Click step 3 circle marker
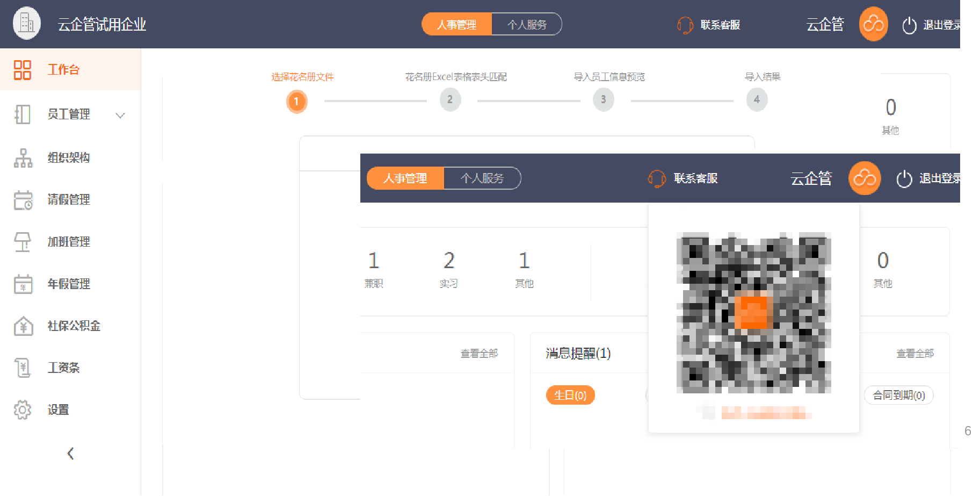 click(604, 100)
